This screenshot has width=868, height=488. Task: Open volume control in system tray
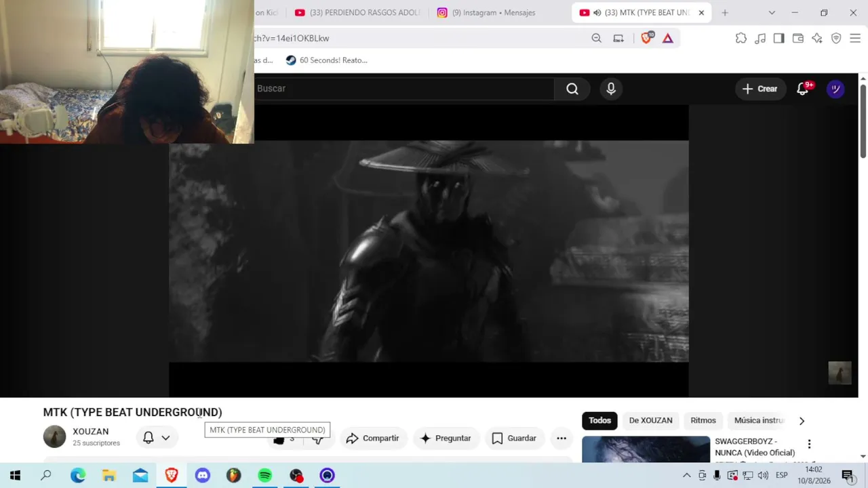click(763, 476)
